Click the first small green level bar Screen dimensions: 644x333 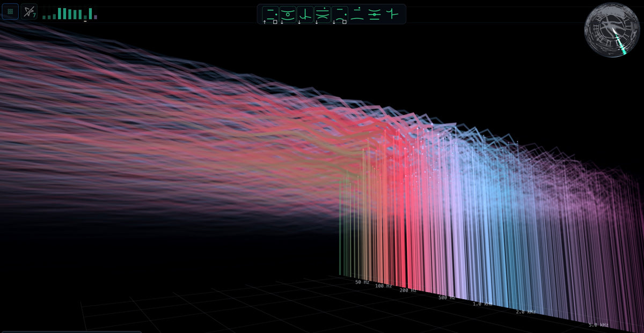44,17
